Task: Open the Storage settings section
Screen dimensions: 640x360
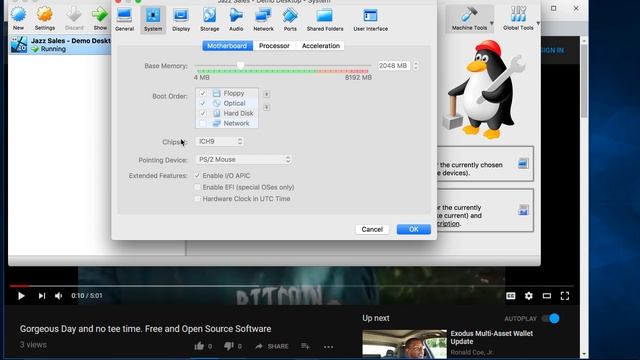Action: [x=209, y=20]
